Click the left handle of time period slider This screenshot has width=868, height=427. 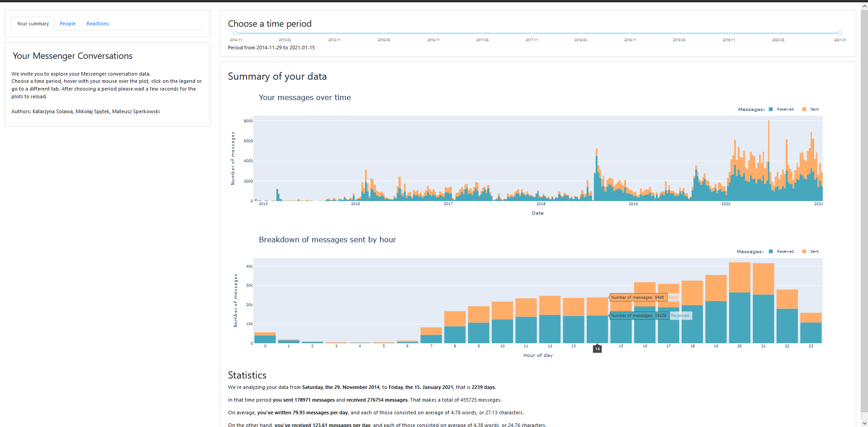pyautogui.click(x=236, y=34)
